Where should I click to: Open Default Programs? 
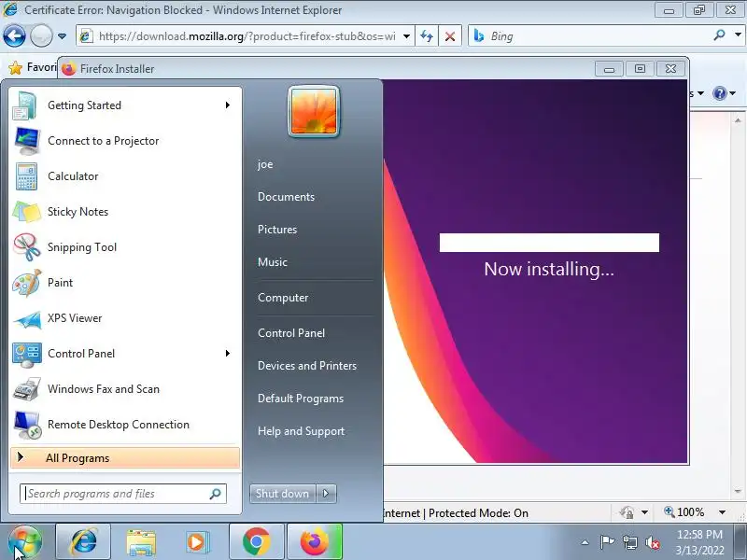pyautogui.click(x=300, y=399)
